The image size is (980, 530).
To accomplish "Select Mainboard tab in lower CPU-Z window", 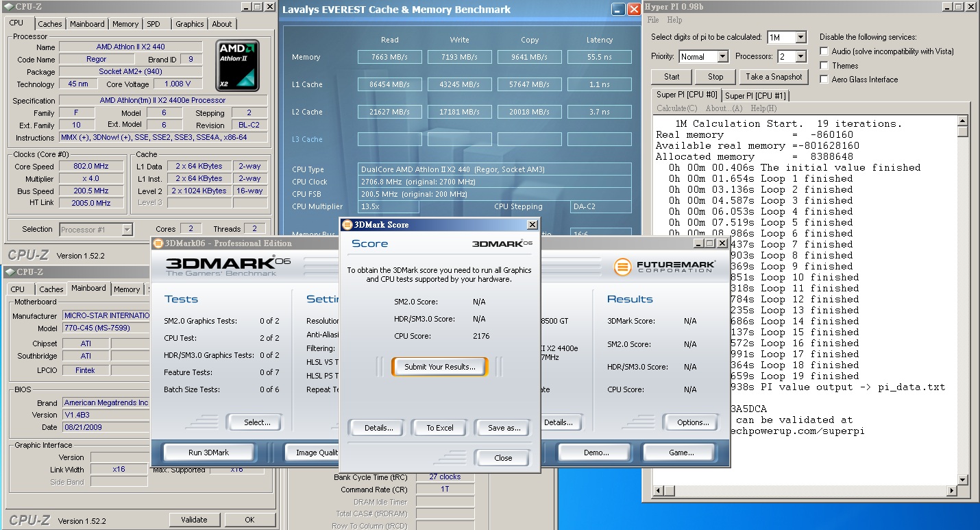I will coord(89,289).
